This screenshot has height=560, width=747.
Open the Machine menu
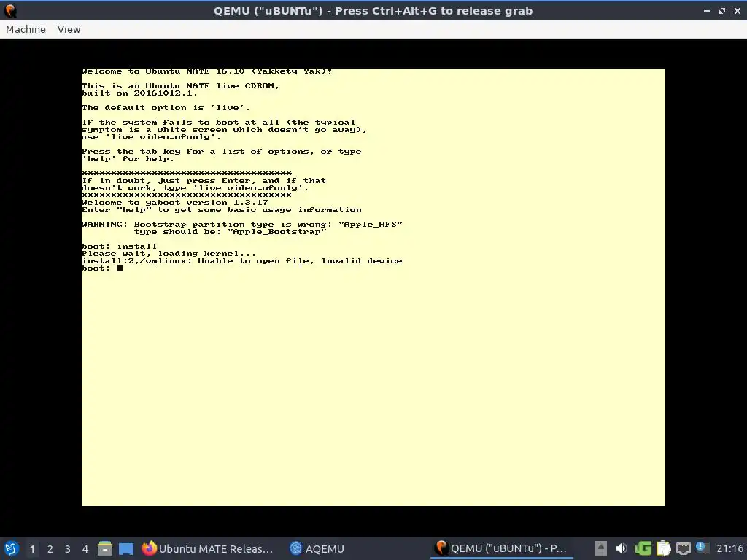coord(26,29)
